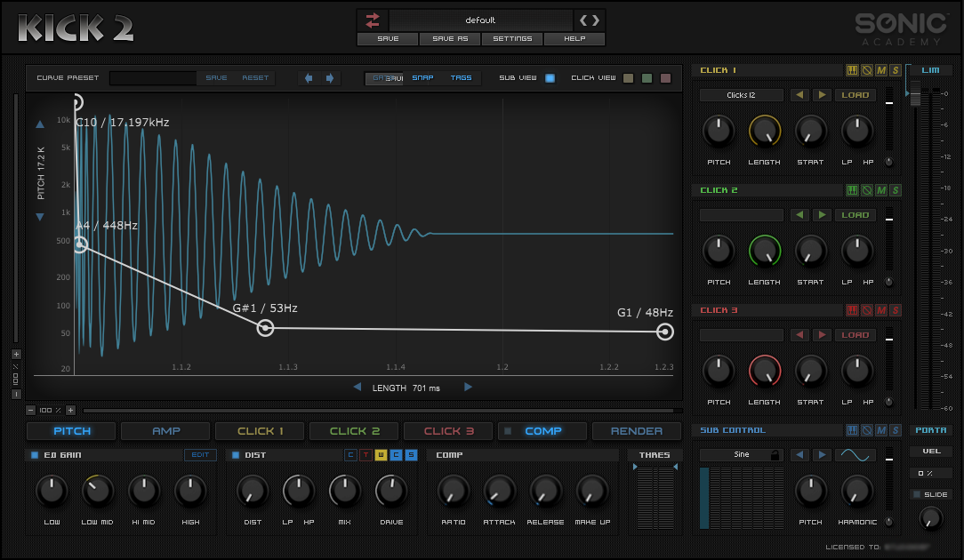Mute the sub with Sub Control M
This screenshot has height=560, width=964.
(x=881, y=430)
